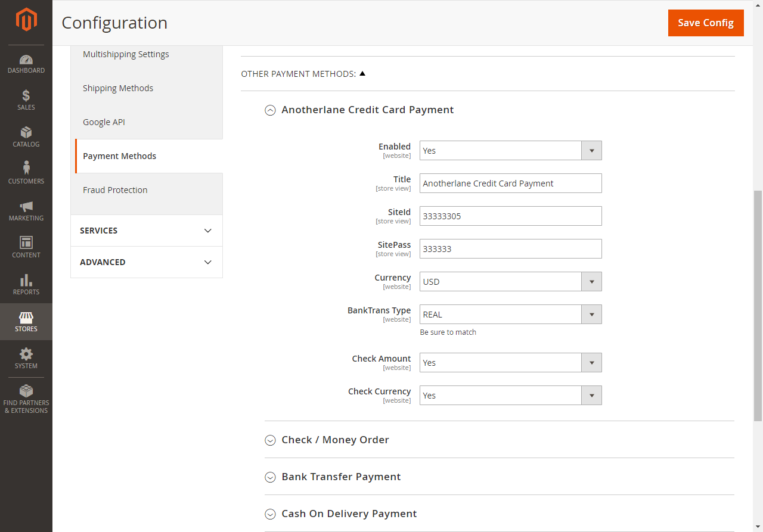
Task: Expand Bank Transfer Payment section
Action: click(x=270, y=477)
